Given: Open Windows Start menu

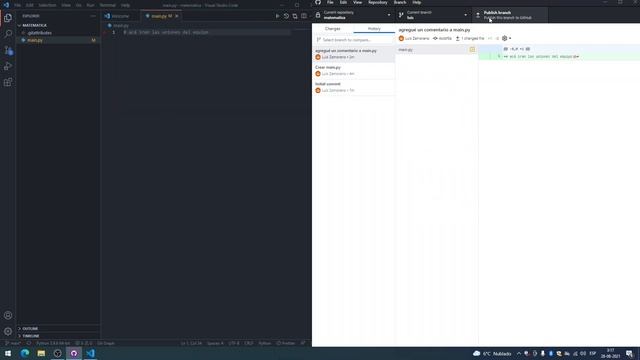Looking at the screenshot, I should pyautogui.click(x=8, y=353).
